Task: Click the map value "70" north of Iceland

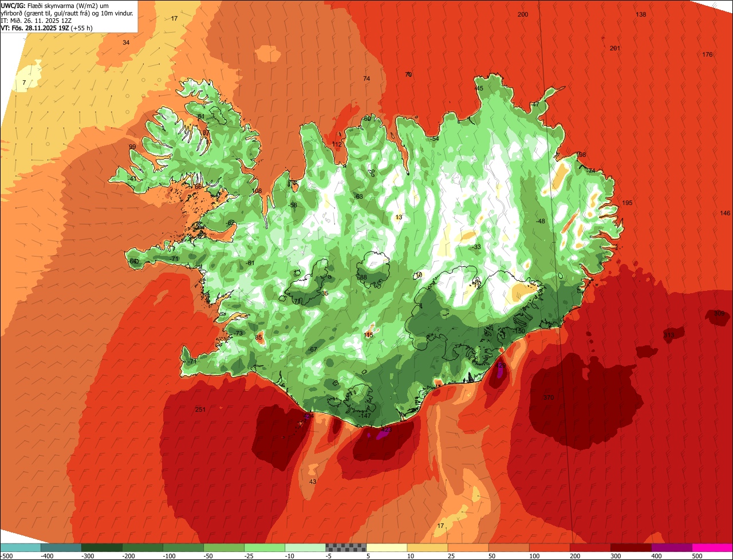Action: pyautogui.click(x=408, y=74)
